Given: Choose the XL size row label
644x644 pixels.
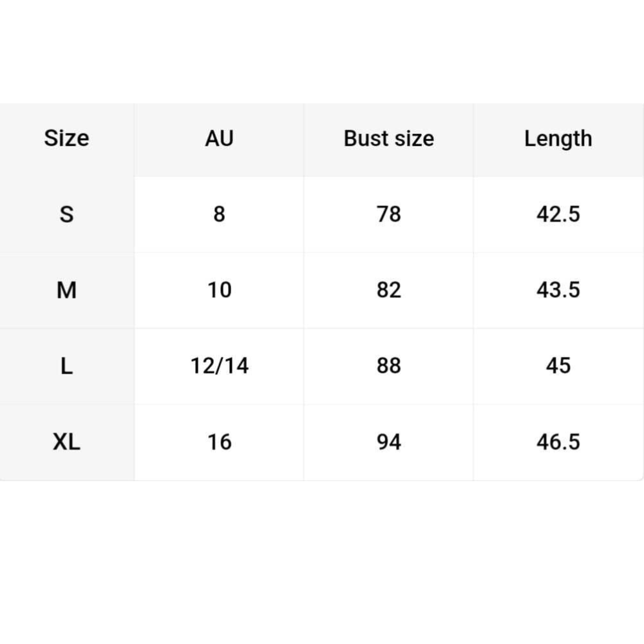Looking at the screenshot, I should pyautogui.click(x=66, y=442).
